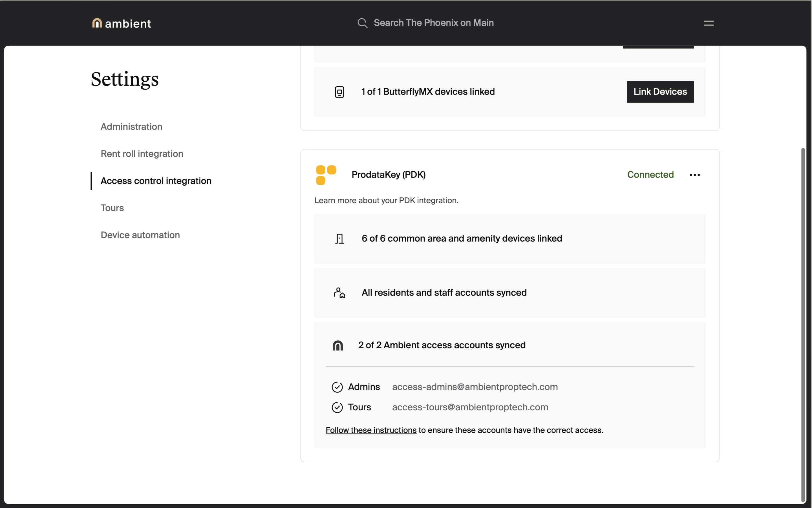Screen dimensions: 812x508
Task: Click '2 of 2 Ambient access accounts synced'
Action: pos(442,345)
